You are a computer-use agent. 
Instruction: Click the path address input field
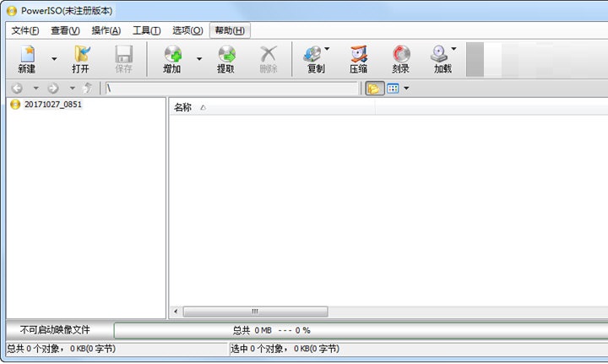pos(232,88)
